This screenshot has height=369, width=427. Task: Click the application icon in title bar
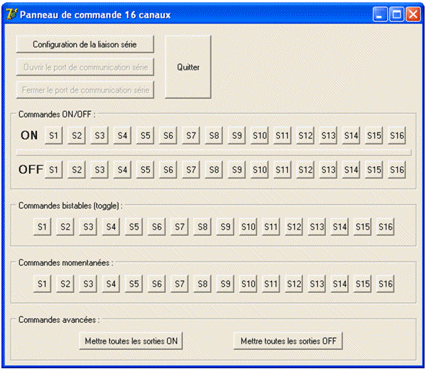point(11,14)
